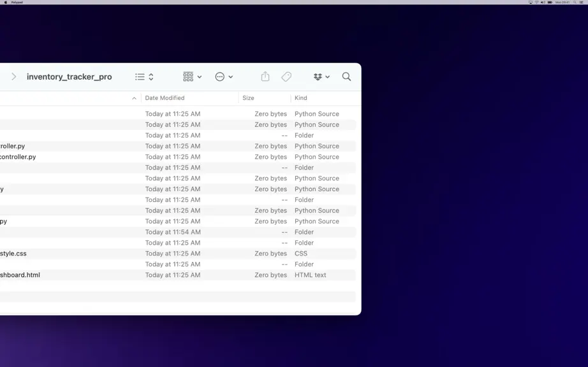Select the roller.py file row

pyautogui.click(x=178, y=146)
